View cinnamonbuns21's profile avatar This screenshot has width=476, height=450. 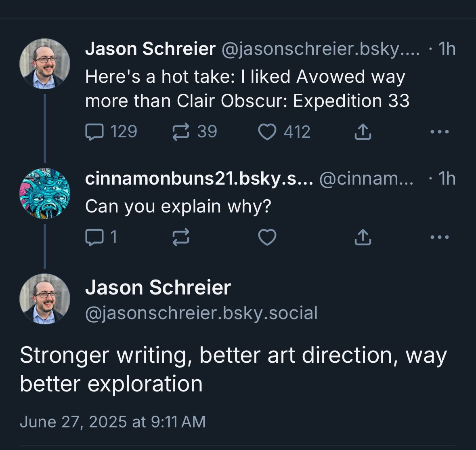[45, 193]
